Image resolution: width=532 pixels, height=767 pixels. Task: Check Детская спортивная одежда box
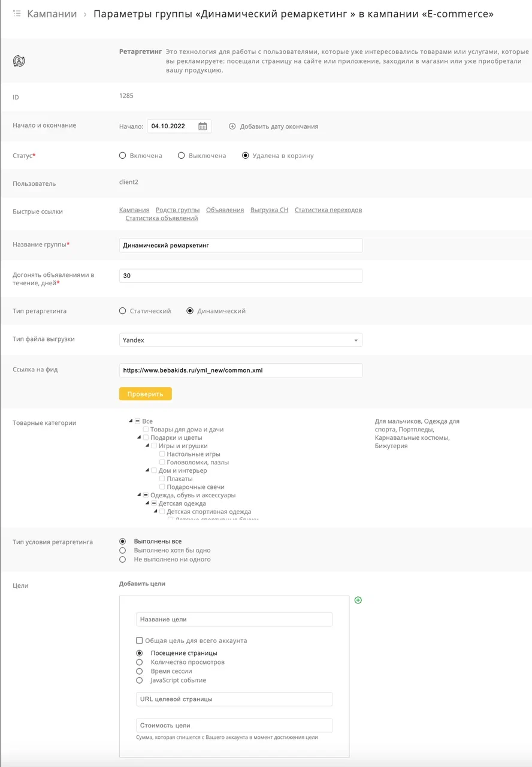click(162, 512)
